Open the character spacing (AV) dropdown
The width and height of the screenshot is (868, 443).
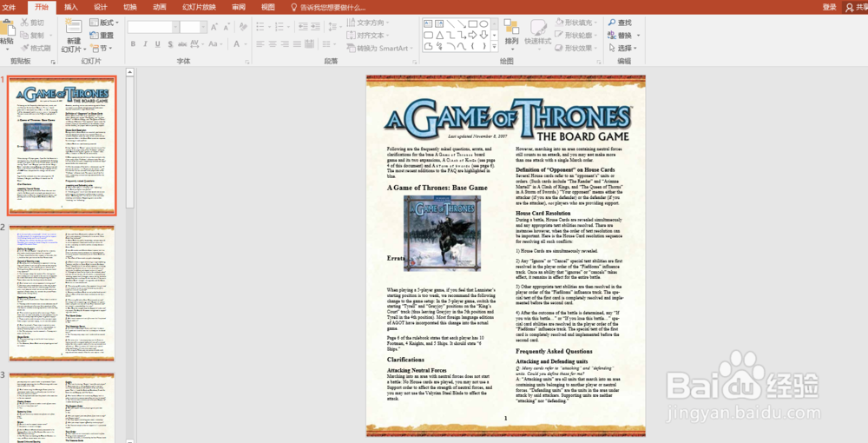point(197,43)
